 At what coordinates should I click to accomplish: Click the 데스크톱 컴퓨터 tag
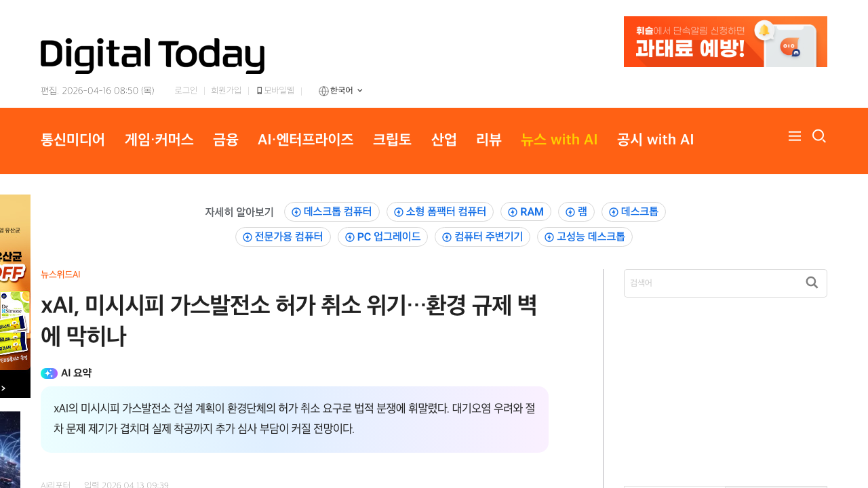coord(332,211)
